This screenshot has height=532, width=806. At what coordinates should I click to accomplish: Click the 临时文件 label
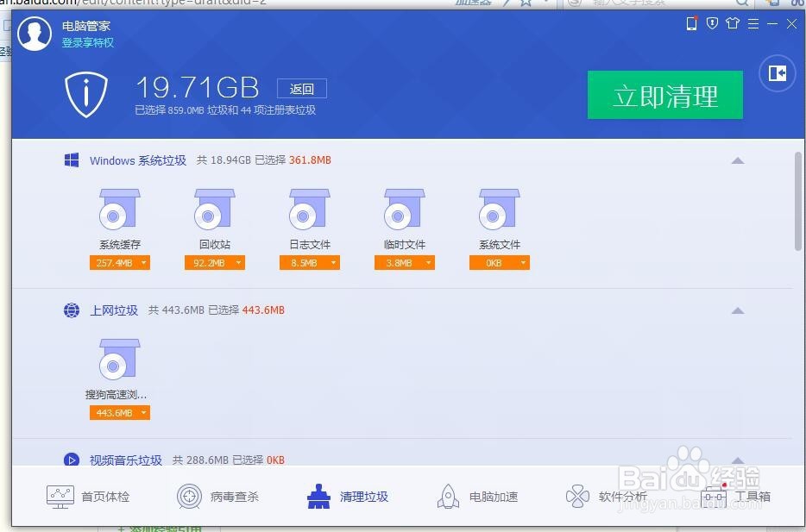point(405,244)
